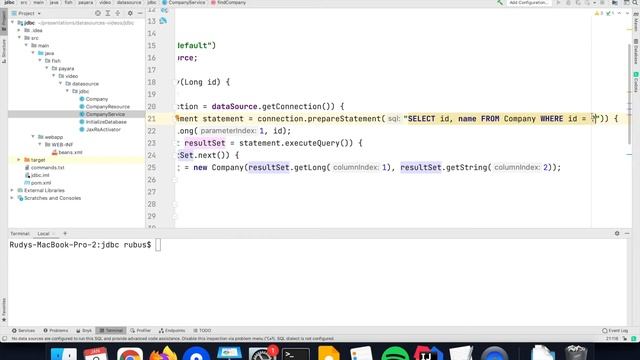Image resolution: width=640 pixels, height=360 pixels.
Task: Select the Local terminal tab
Action: [x=43, y=233]
